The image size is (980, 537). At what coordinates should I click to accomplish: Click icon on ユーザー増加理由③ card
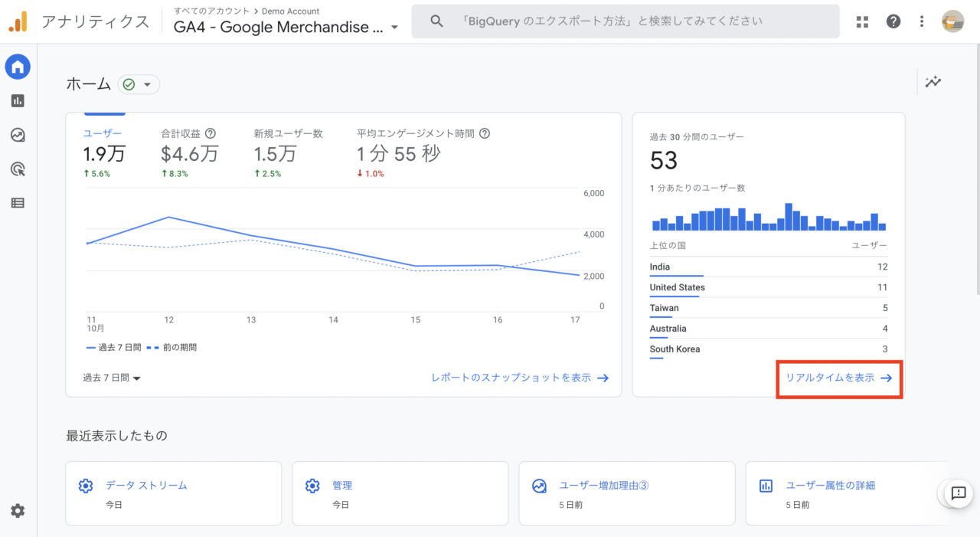coord(539,486)
